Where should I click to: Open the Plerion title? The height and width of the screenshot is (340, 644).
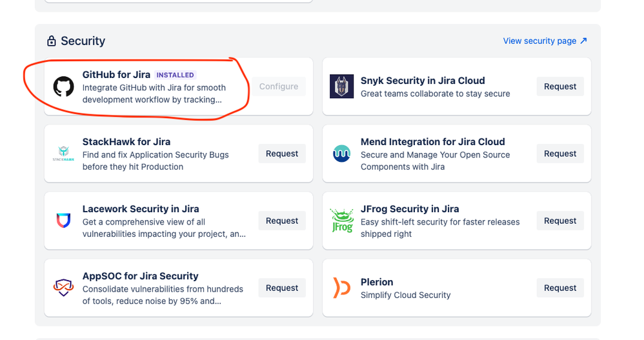[377, 282]
